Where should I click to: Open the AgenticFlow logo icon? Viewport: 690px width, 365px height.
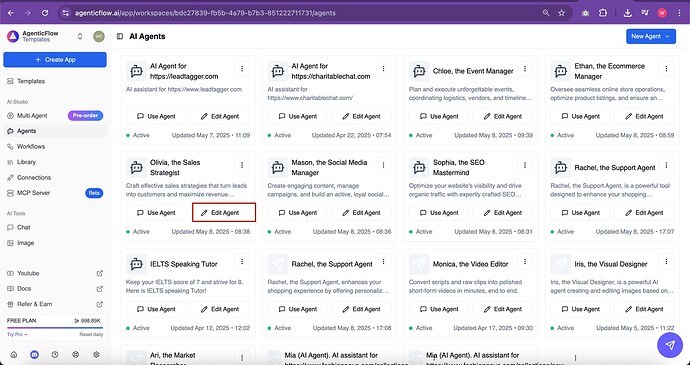pos(13,37)
